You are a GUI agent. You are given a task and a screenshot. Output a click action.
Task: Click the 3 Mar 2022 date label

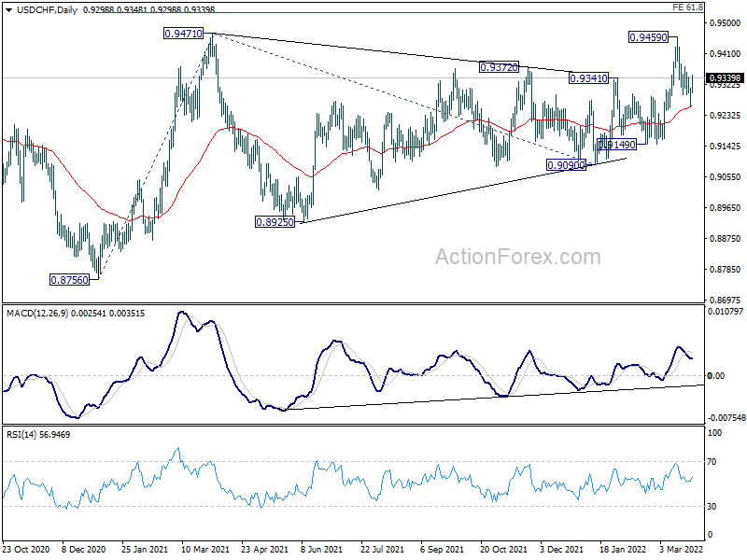click(x=682, y=549)
